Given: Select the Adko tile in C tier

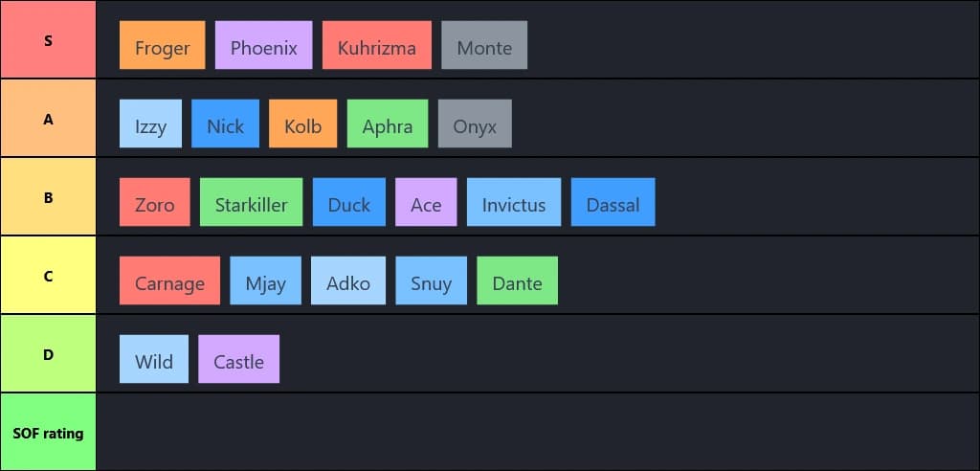Looking at the screenshot, I should click(348, 281).
